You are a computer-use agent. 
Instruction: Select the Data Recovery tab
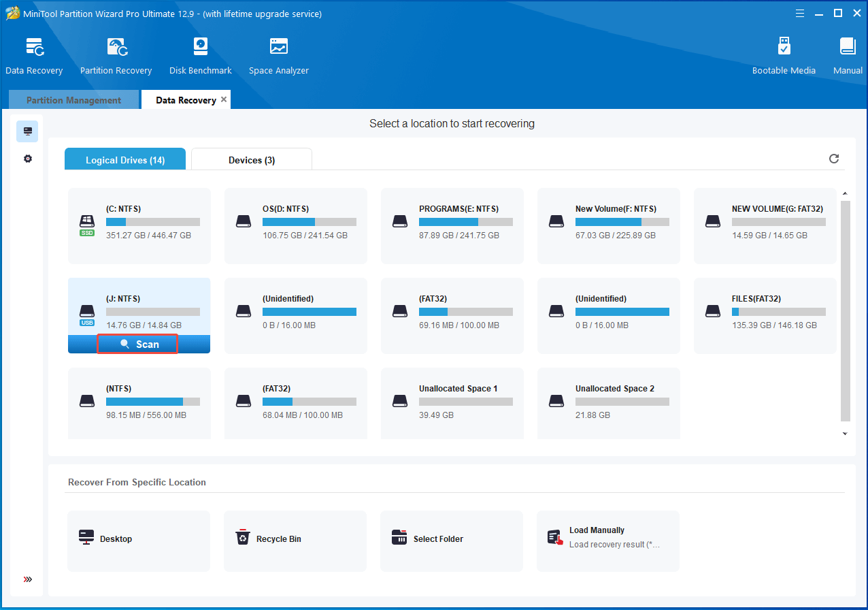(186, 100)
